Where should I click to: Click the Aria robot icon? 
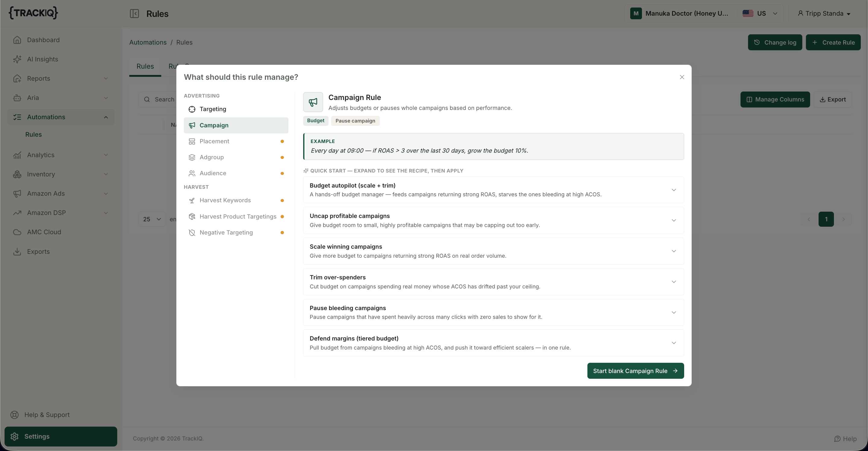[17, 98]
